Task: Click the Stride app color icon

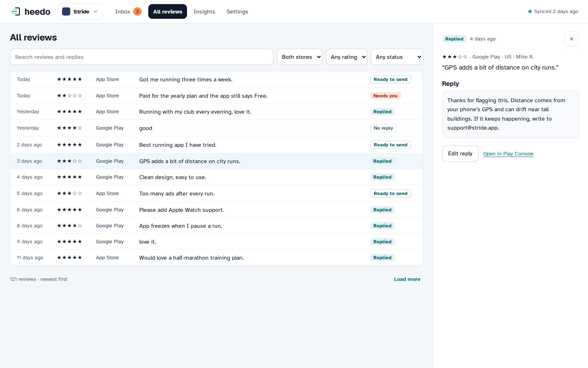Action: pos(66,11)
